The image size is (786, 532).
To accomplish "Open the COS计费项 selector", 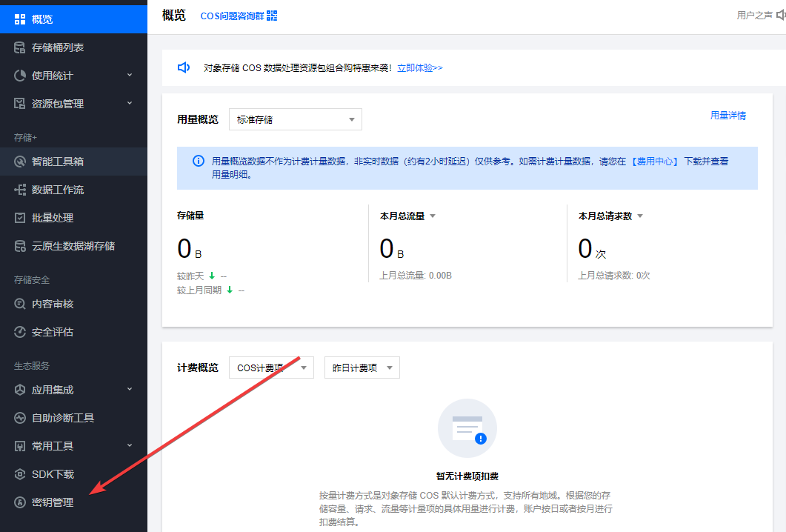I will [270, 367].
